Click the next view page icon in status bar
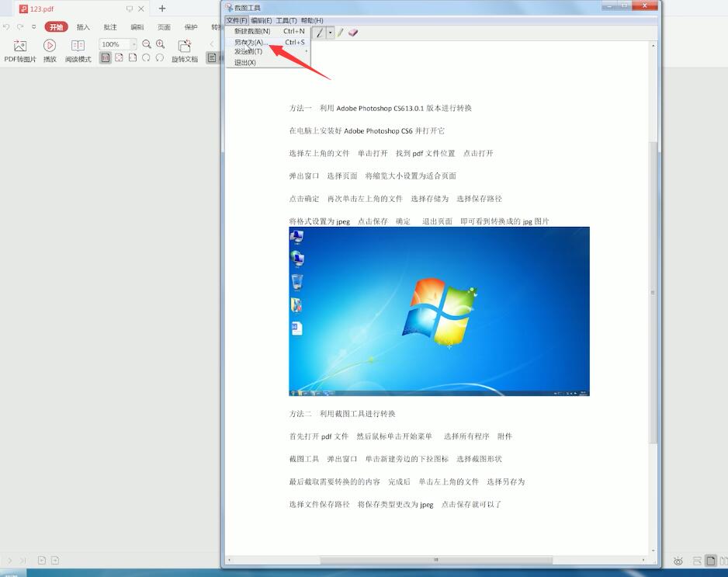Image resolution: width=728 pixels, height=577 pixels. pos(55,561)
